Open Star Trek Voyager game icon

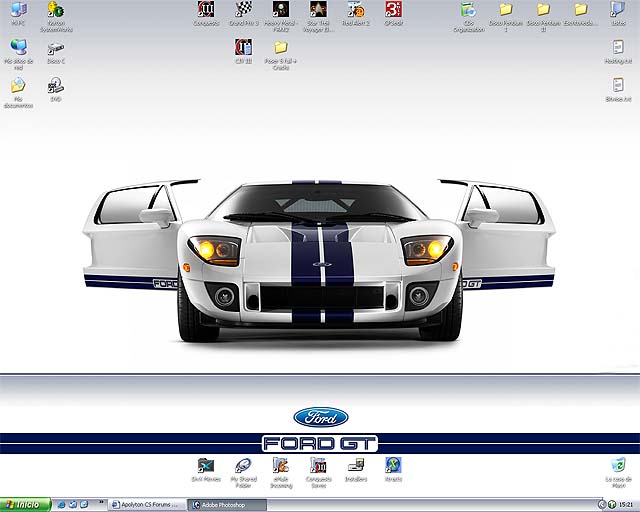318,10
